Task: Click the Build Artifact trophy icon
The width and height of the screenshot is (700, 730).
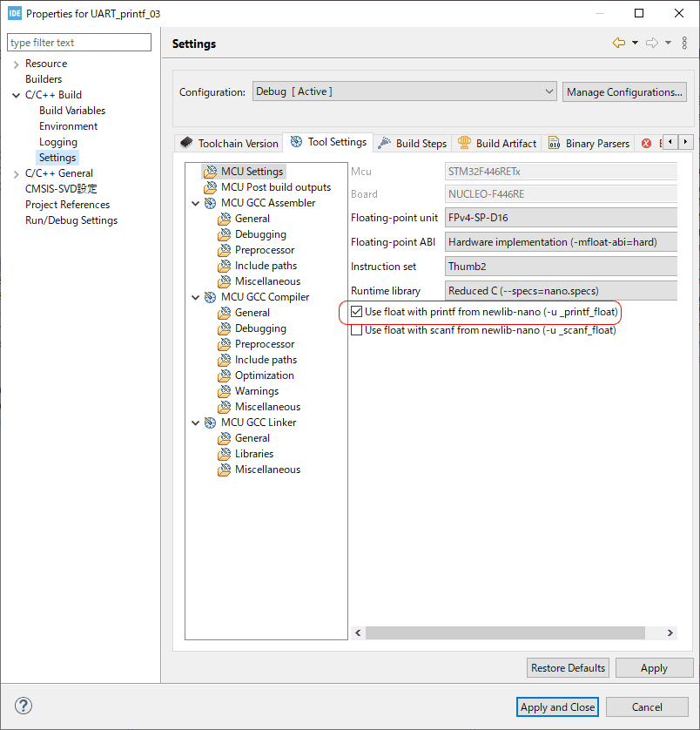Action: click(464, 143)
